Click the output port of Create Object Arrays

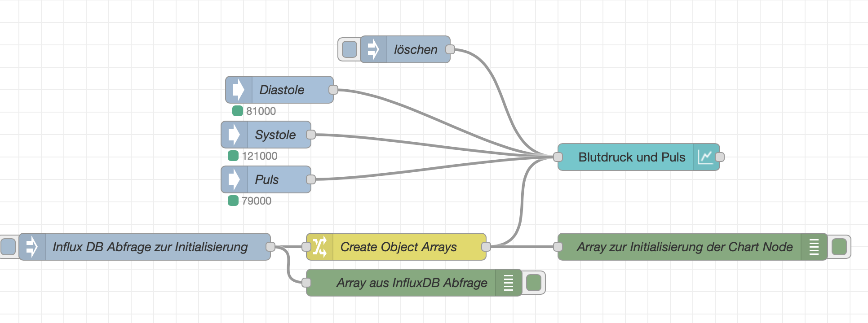486,247
